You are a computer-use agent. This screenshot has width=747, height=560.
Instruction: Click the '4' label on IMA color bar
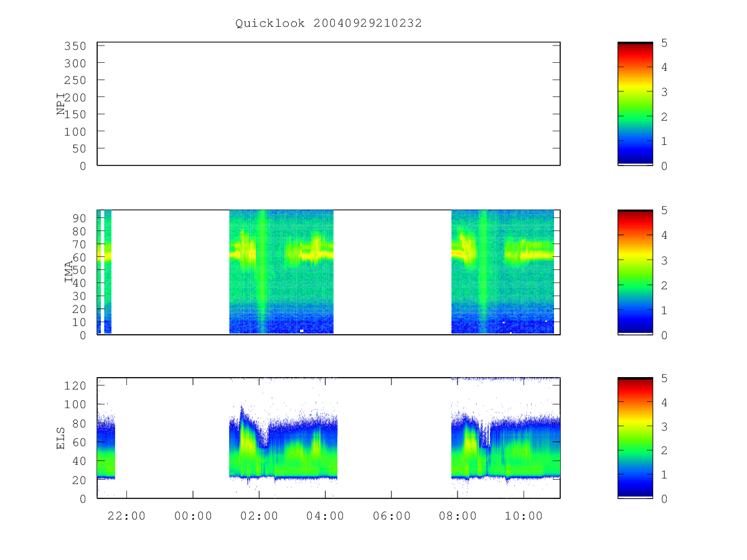click(x=665, y=235)
